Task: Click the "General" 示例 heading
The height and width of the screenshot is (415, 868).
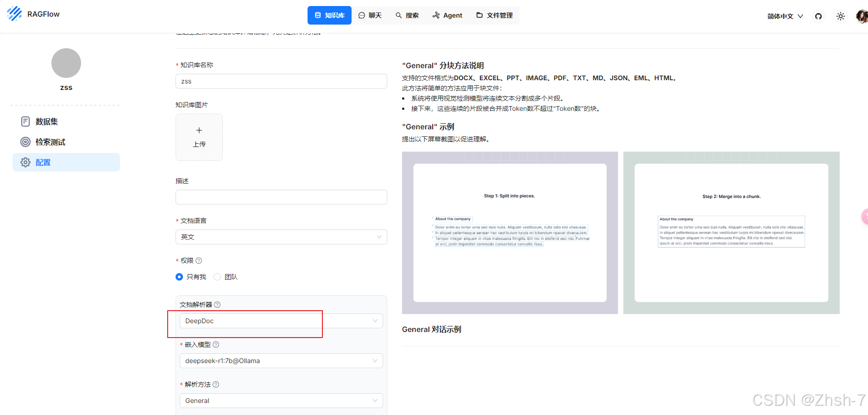Action: [428, 127]
